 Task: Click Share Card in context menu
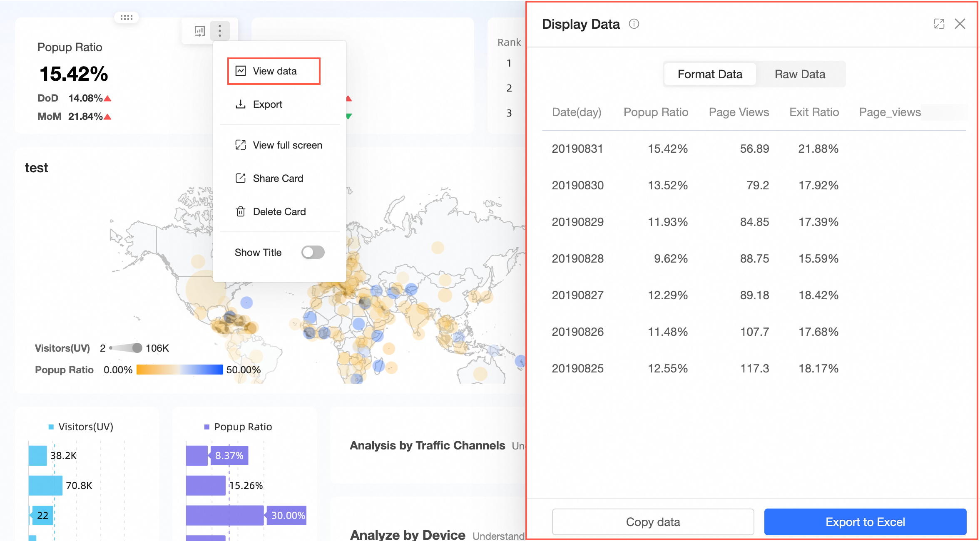pyautogui.click(x=277, y=179)
